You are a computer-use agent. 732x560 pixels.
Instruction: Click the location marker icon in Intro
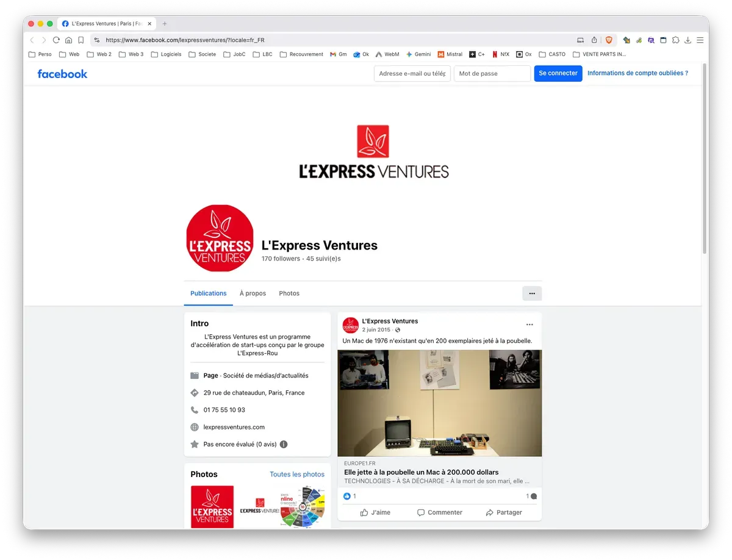(x=195, y=393)
